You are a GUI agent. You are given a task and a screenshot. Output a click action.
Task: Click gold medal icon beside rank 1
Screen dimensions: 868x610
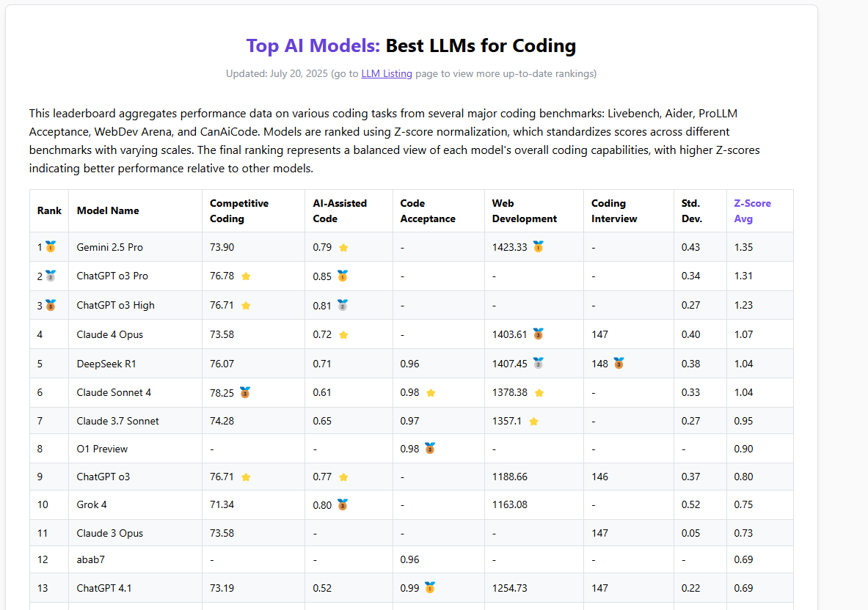(51, 247)
